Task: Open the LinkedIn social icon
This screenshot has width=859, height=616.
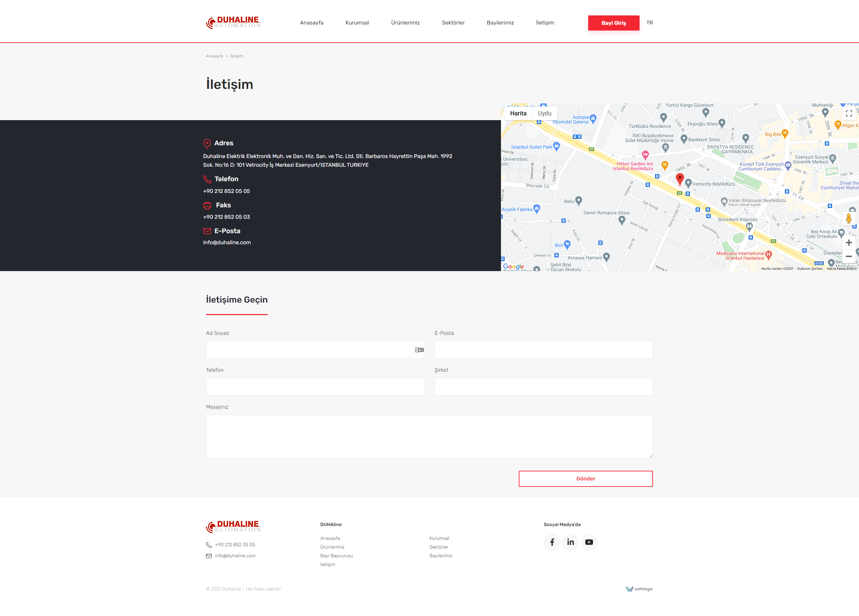Action: 570,542
